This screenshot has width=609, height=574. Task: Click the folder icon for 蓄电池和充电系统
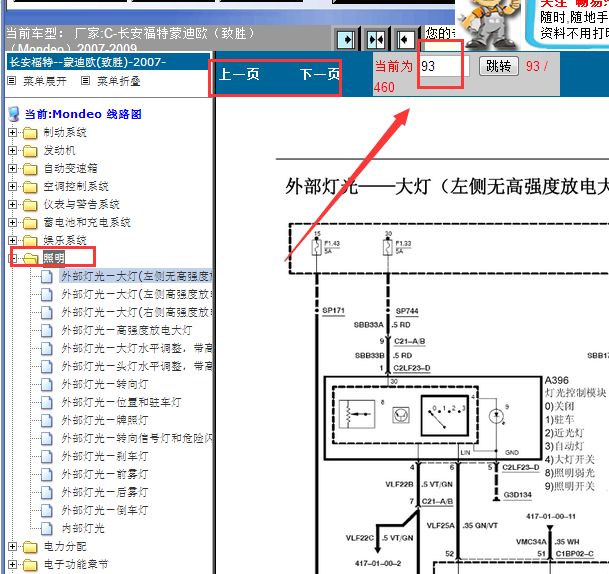(x=30, y=223)
